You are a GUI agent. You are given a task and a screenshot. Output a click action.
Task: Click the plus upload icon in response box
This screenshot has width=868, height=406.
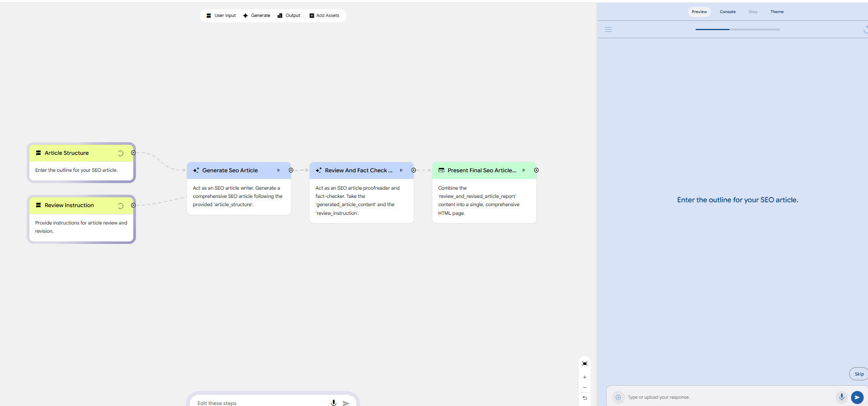[618, 397]
